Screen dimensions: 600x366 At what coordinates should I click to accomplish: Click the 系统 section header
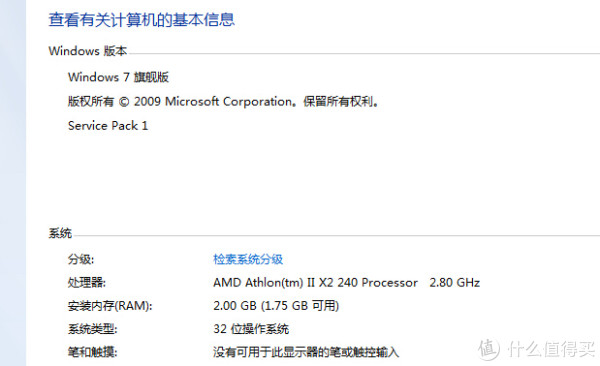[x=60, y=233]
